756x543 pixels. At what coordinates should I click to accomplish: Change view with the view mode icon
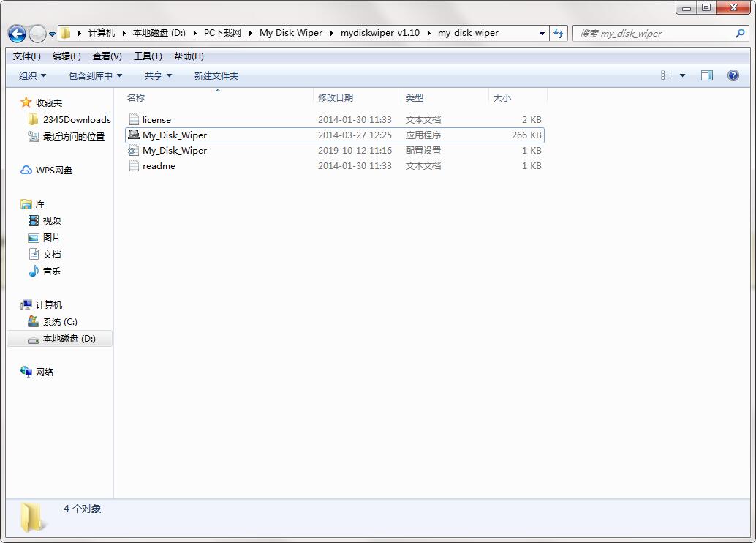(666, 75)
